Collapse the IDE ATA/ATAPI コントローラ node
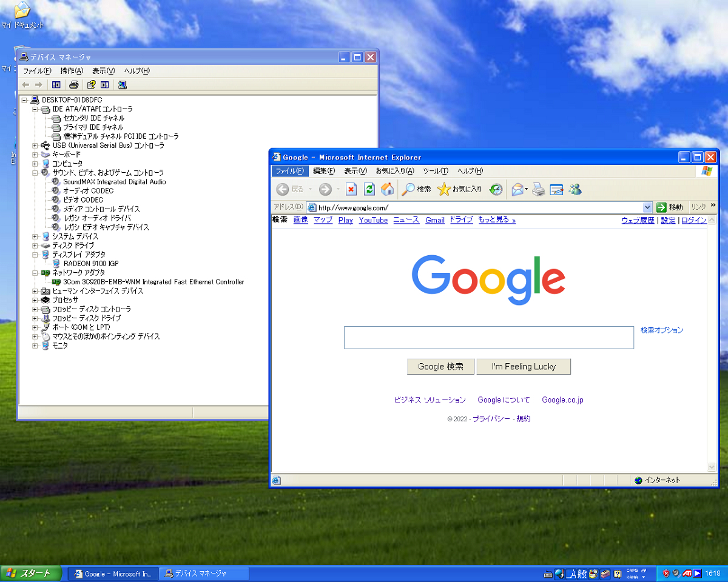Image resolution: width=728 pixels, height=582 pixels. 35,109
